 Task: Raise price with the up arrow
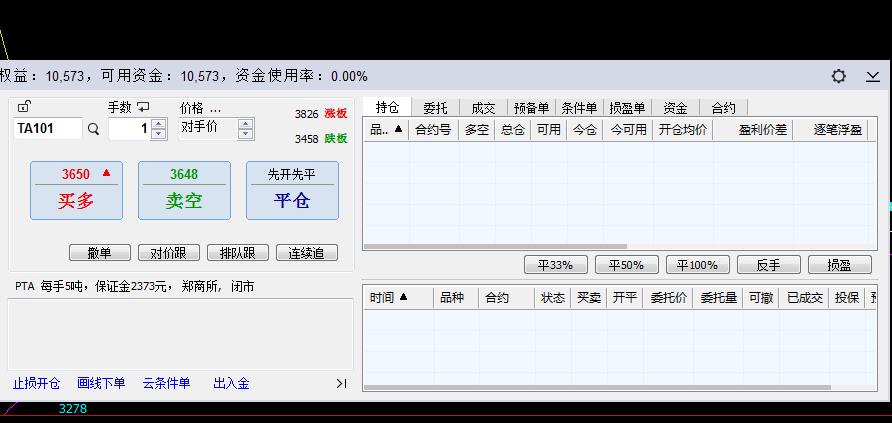pos(245,124)
